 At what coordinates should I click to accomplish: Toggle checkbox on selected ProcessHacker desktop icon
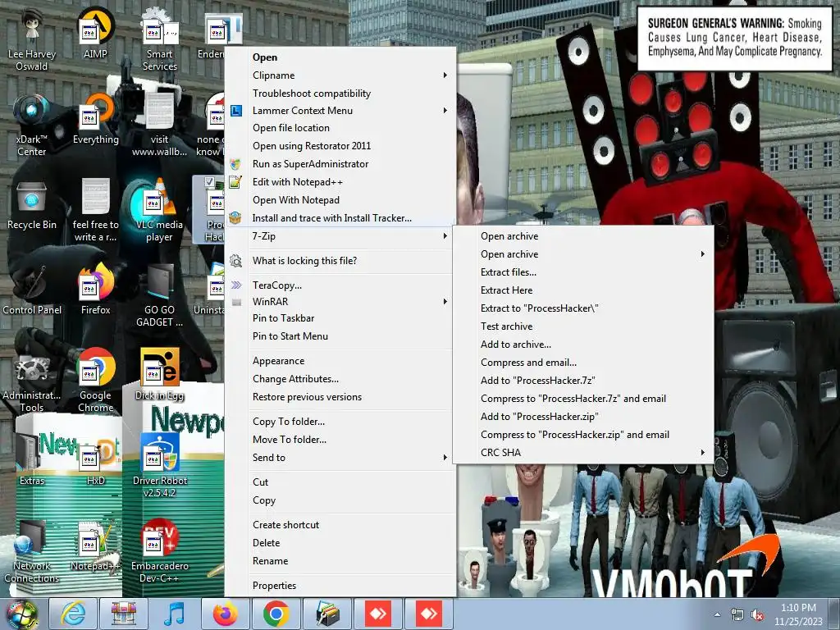(209, 181)
